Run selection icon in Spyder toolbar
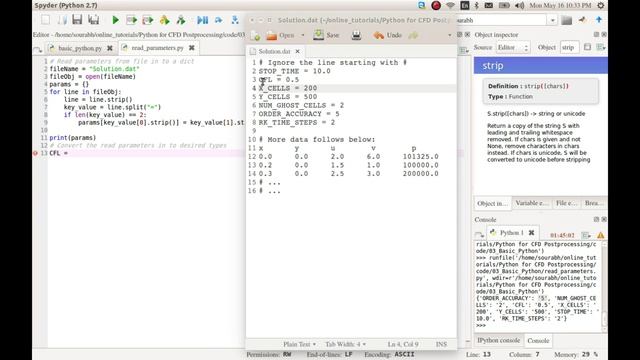The height and width of the screenshot is (360, 640). pos(164,20)
